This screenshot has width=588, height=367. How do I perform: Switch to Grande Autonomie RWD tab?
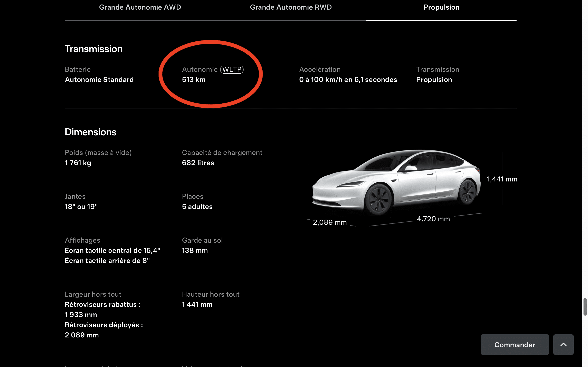[291, 7]
